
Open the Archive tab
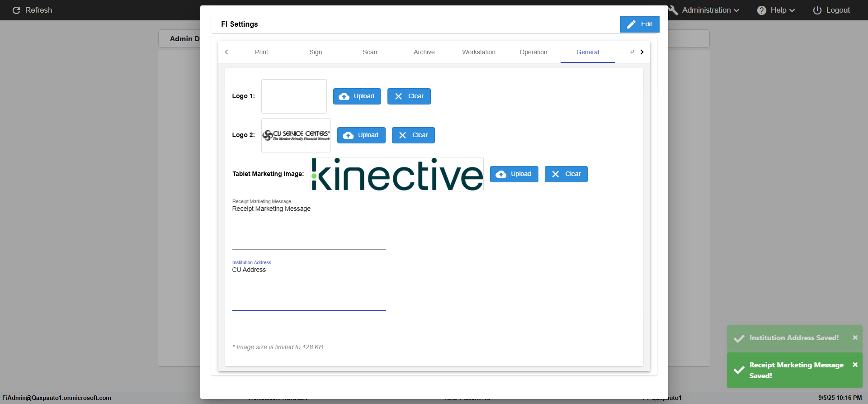pos(424,52)
